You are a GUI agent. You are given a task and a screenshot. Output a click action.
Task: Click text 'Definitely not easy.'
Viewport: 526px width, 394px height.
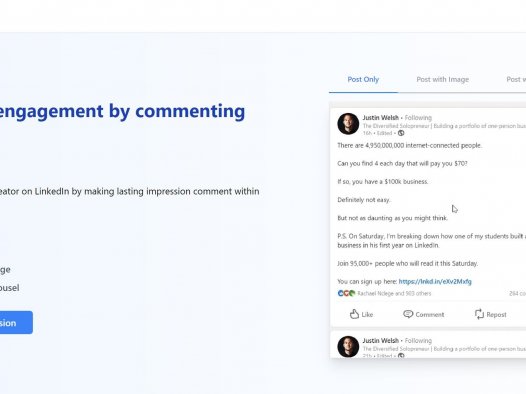click(x=364, y=200)
